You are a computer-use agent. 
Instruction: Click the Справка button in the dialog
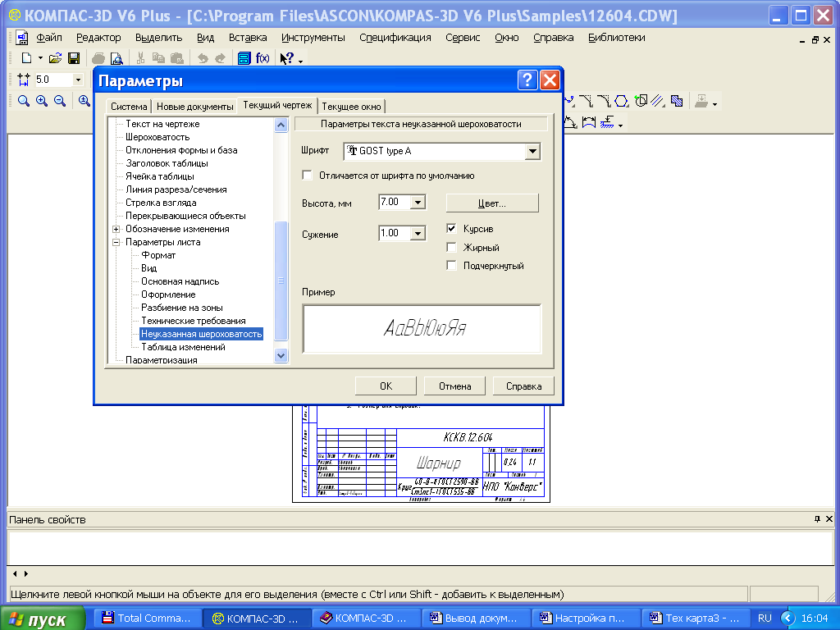pos(523,386)
